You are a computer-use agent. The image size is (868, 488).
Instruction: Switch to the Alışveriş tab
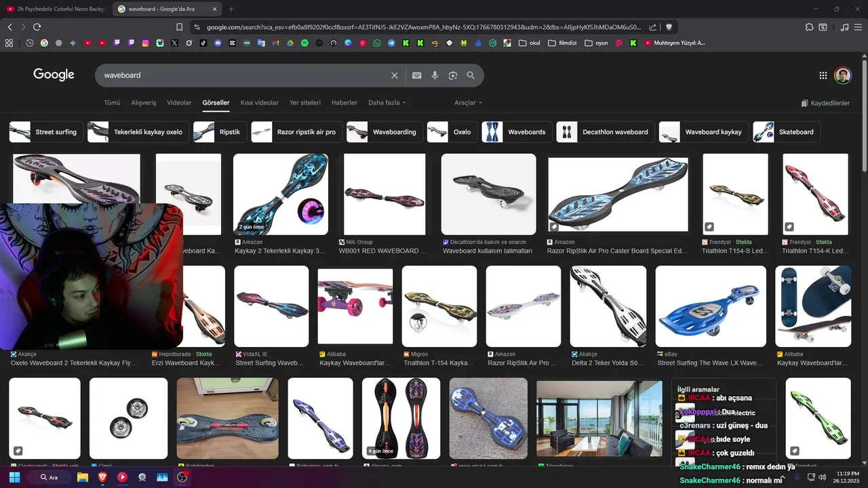click(144, 103)
